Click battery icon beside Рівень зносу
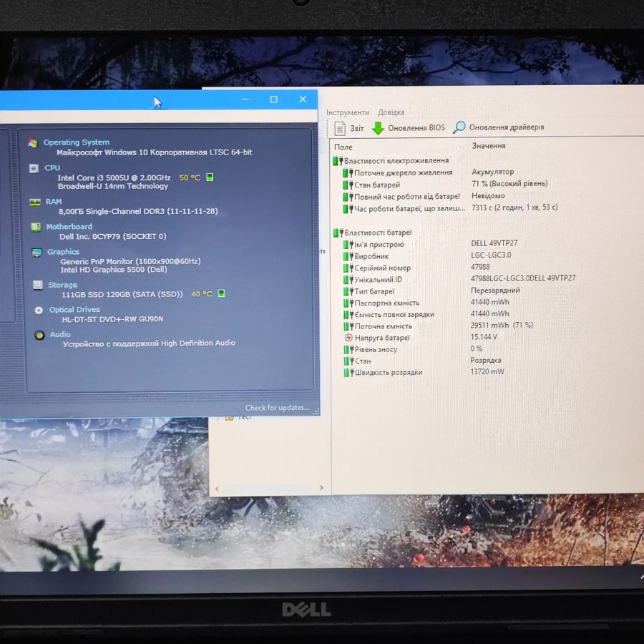 (348, 349)
